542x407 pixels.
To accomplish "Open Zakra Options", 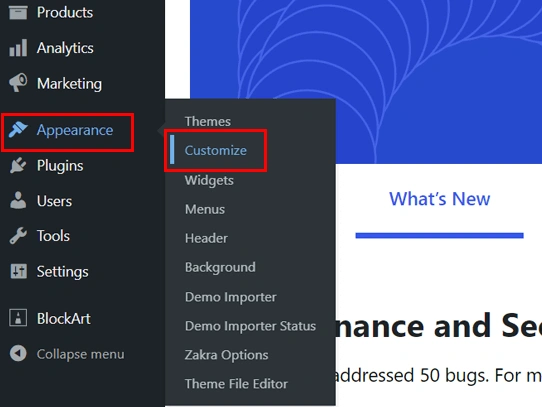I will tap(226, 355).
